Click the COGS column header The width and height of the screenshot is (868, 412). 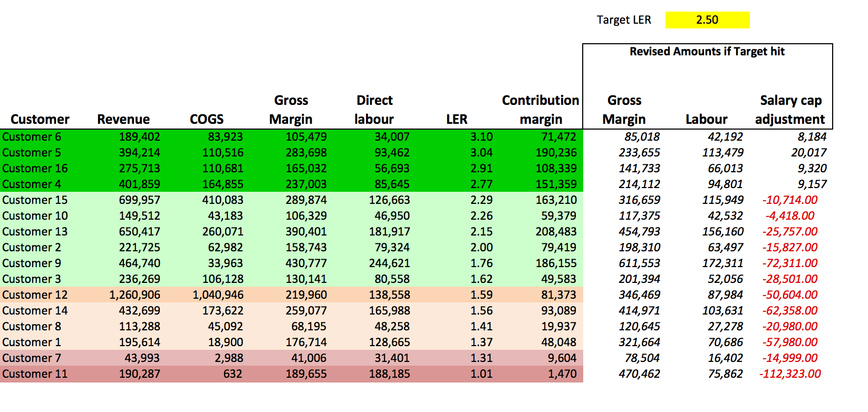207,120
